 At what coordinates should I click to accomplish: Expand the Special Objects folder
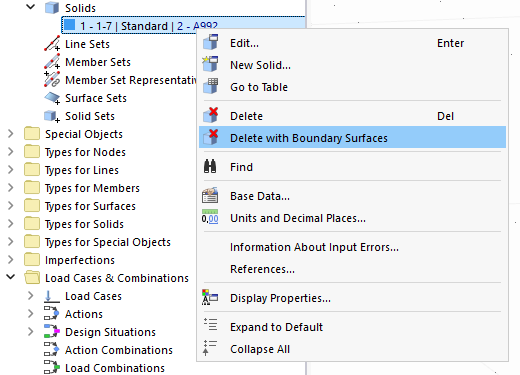coord(11,134)
